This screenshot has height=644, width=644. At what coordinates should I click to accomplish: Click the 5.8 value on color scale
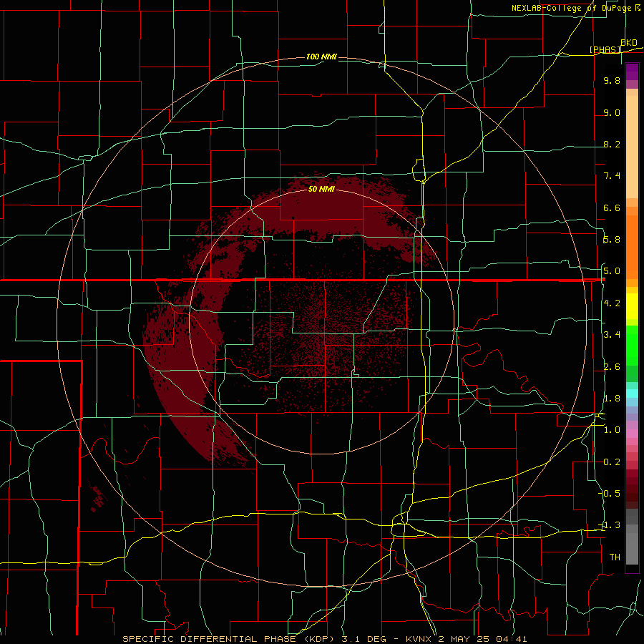(x=612, y=240)
